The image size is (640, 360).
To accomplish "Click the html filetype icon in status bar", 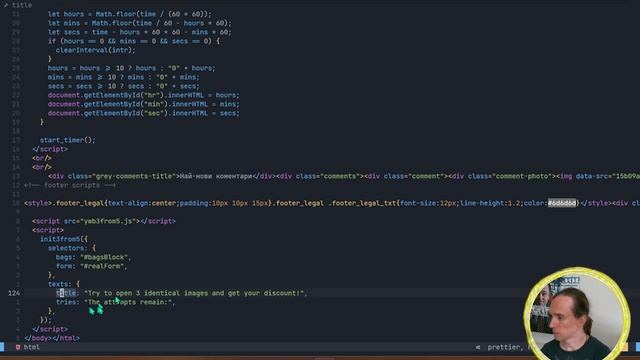I will coord(18,347).
